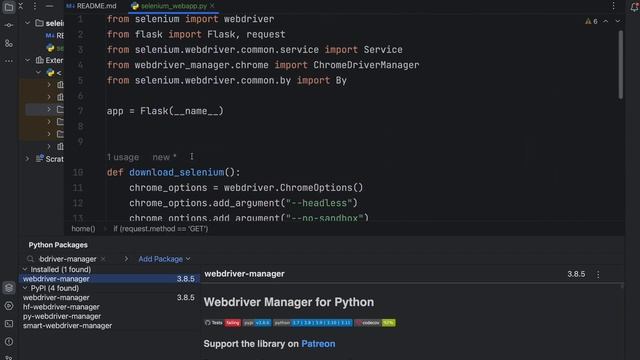Select the selenium_webapp.py editor tab
640x360 pixels.
pyautogui.click(x=173, y=6)
